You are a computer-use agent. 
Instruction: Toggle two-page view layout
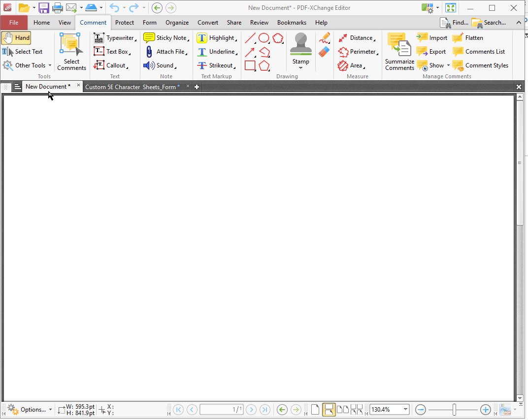343,409
